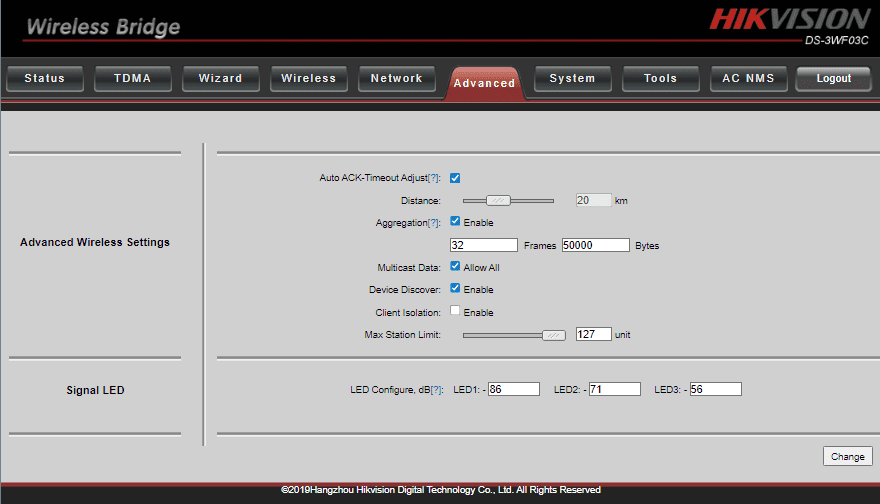Switch to AC NMS tab

(x=748, y=78)
